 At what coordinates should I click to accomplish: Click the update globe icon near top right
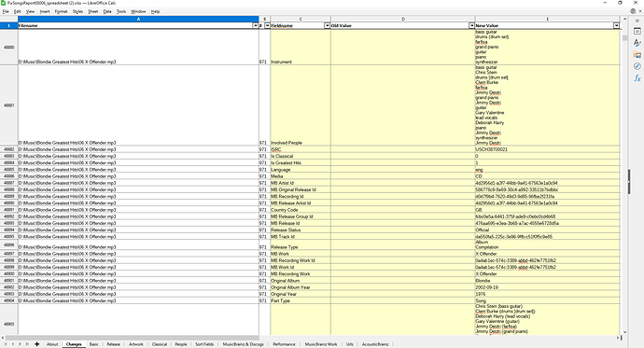[633, 11]
